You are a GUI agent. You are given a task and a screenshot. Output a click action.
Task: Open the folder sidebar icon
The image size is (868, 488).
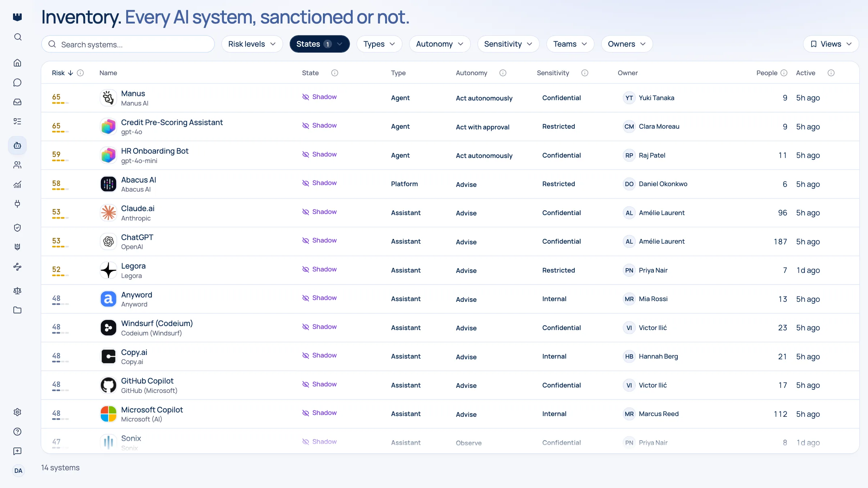click(x=17, y=310)
